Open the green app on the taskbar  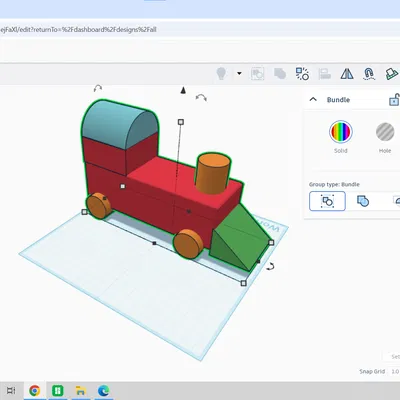coord(58,390)
